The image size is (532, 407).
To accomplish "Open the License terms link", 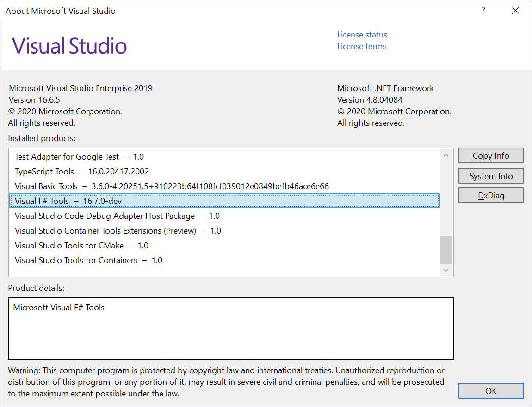I will pos(362,46).
